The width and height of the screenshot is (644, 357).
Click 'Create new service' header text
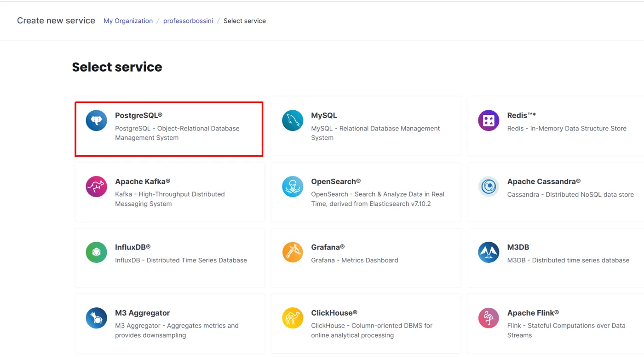coord(56,21)
